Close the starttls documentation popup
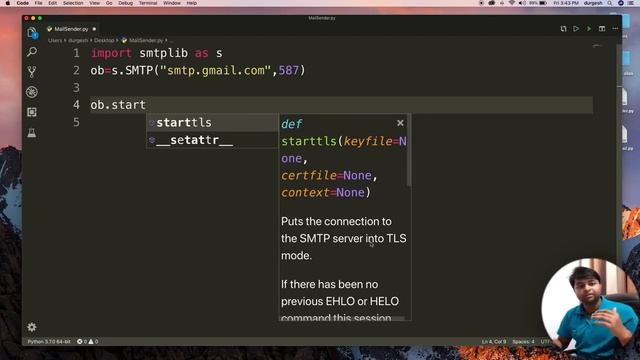The image size is (640, 360). (400, 123)
